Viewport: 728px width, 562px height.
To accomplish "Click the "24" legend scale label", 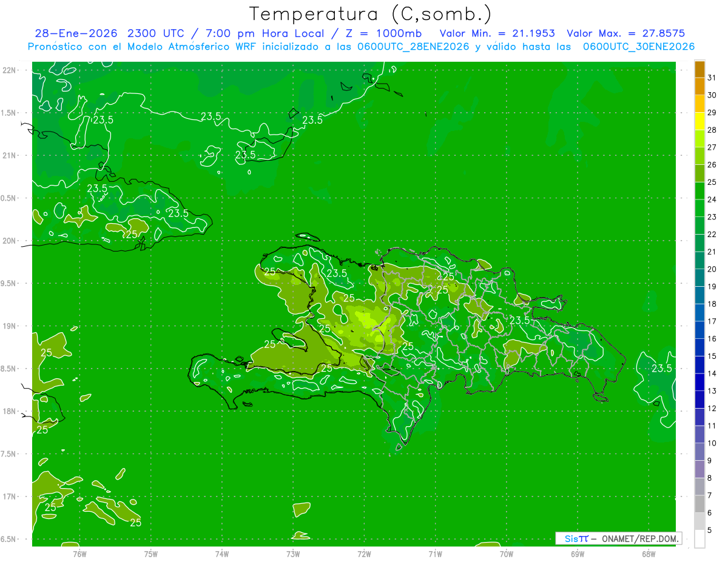I will [712, 199].
